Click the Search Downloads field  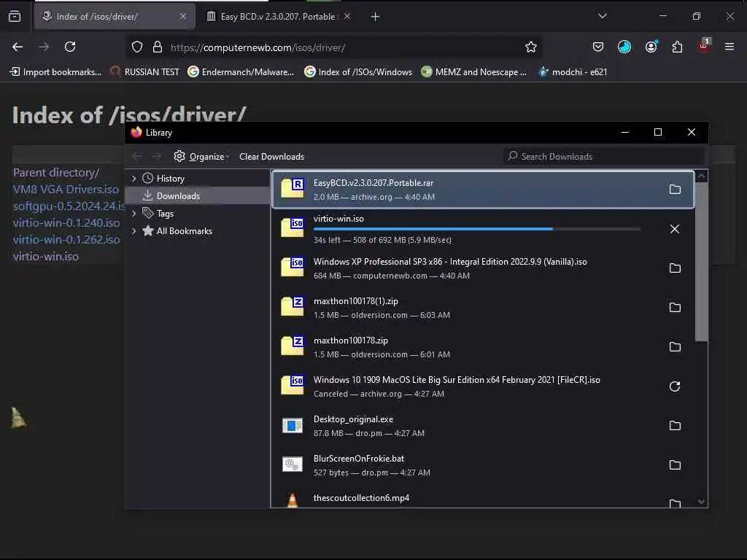(603, 157)
